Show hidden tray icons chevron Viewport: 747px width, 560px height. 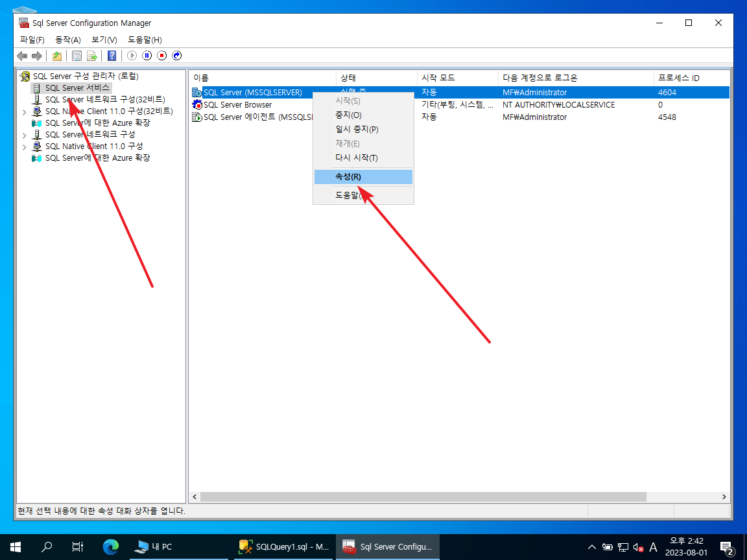point(591,547)
